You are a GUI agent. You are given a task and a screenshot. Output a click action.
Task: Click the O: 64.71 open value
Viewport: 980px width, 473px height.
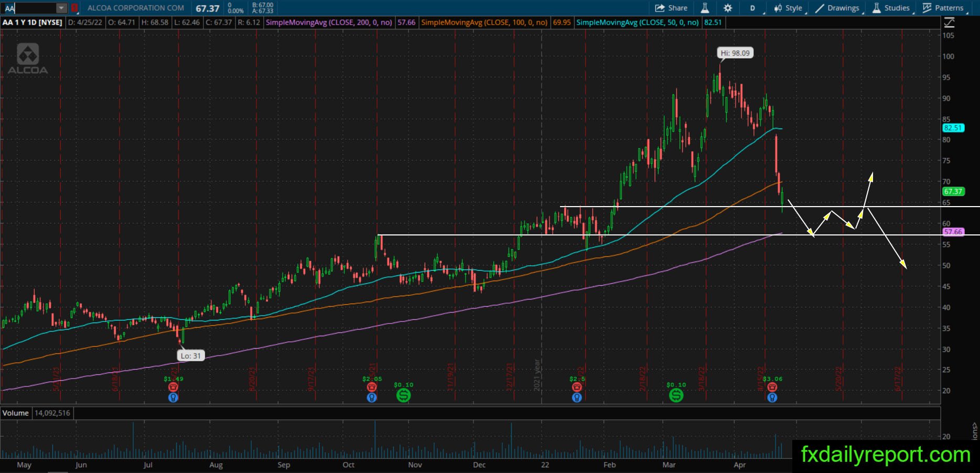coord(122,23)
